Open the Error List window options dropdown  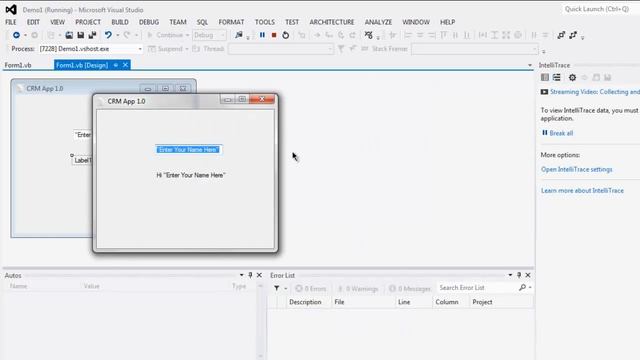510,275
